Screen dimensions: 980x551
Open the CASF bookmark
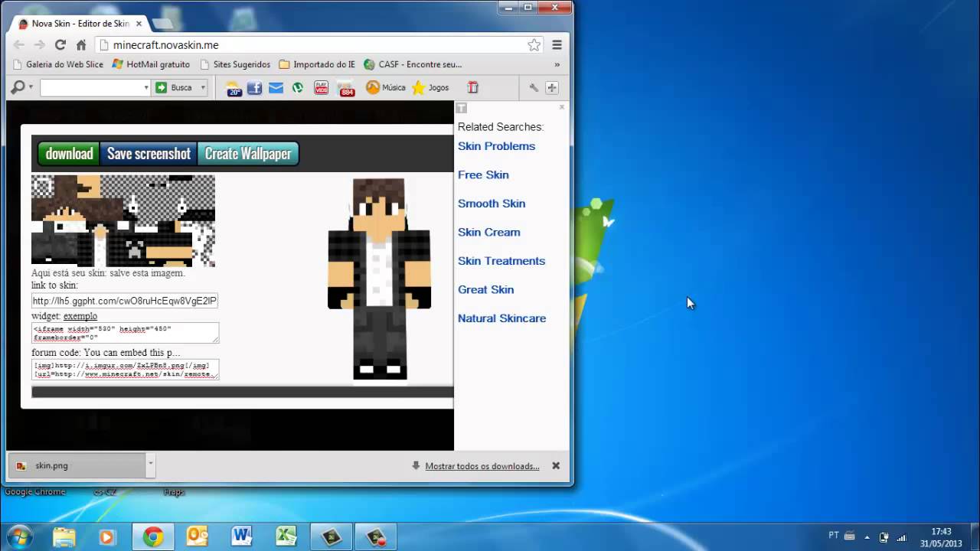[413, 65]
